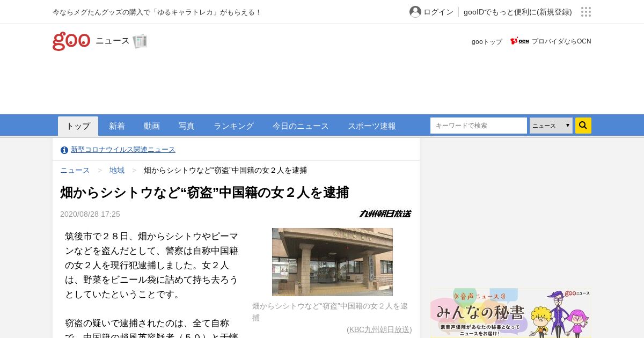The height and width of the screenshot is (338, 644).
Task: Click the gooIDでもっと便利に registration link
Action: 518,12
